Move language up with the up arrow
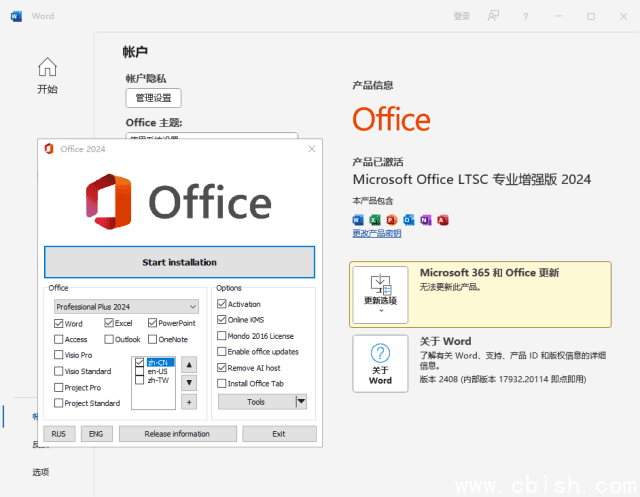The image size is (640, 497). point(189,364)
